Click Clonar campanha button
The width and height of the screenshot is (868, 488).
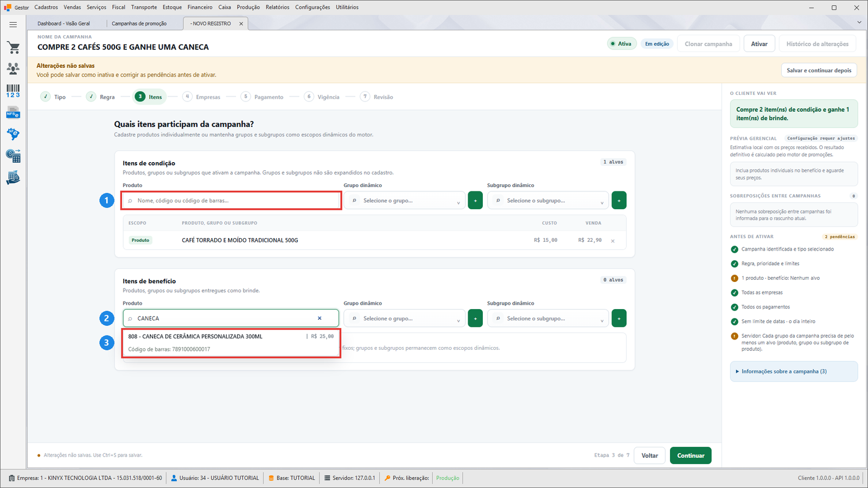[x=708, y=44]
